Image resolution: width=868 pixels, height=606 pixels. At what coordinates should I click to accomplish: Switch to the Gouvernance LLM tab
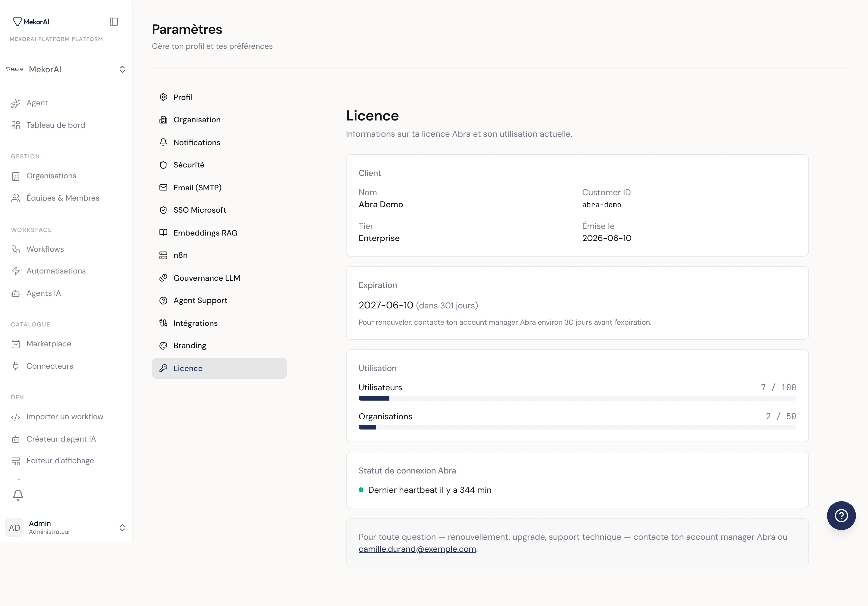click(219, 278)
